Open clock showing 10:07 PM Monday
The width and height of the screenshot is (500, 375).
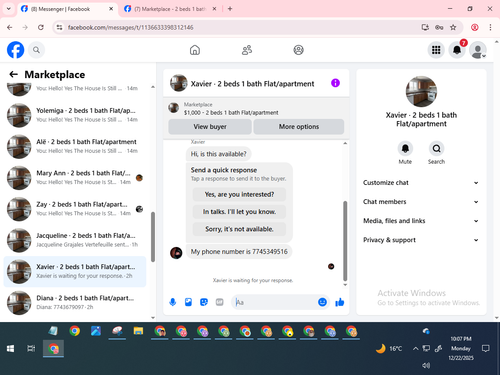pos(461,348)
